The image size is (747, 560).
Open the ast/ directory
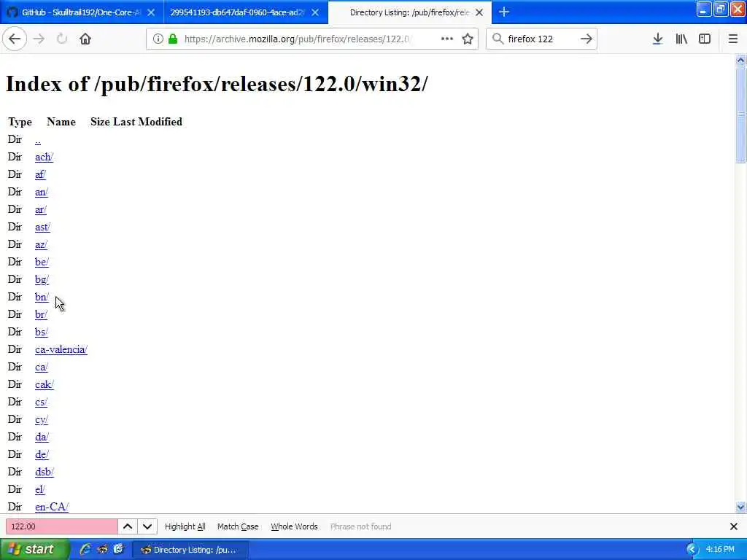coord(42,227)
